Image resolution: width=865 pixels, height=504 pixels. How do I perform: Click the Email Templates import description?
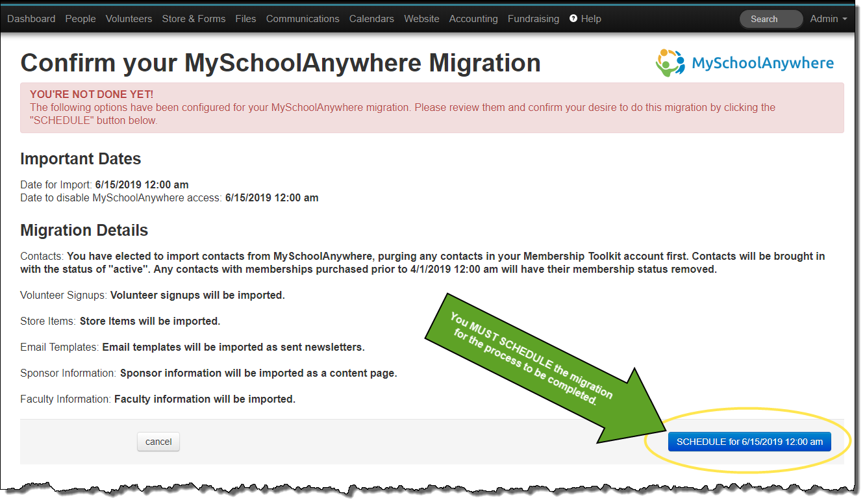(x=233, y=347)
